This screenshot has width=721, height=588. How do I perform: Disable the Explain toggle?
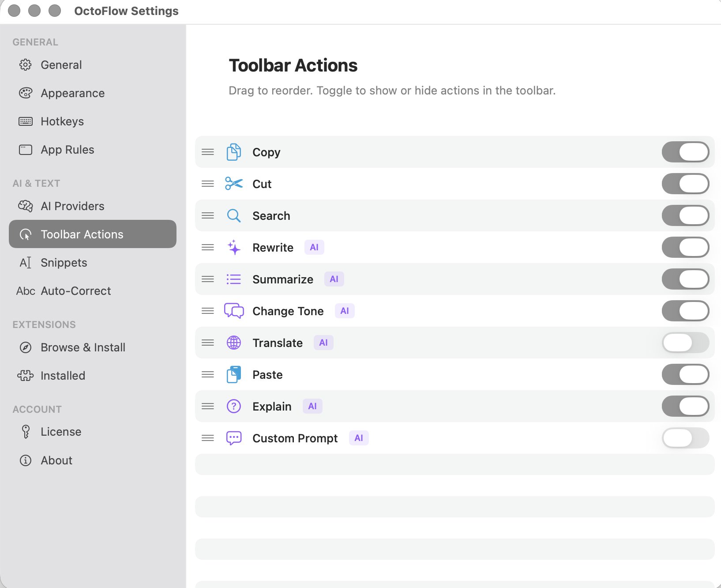tap(685, 406)
